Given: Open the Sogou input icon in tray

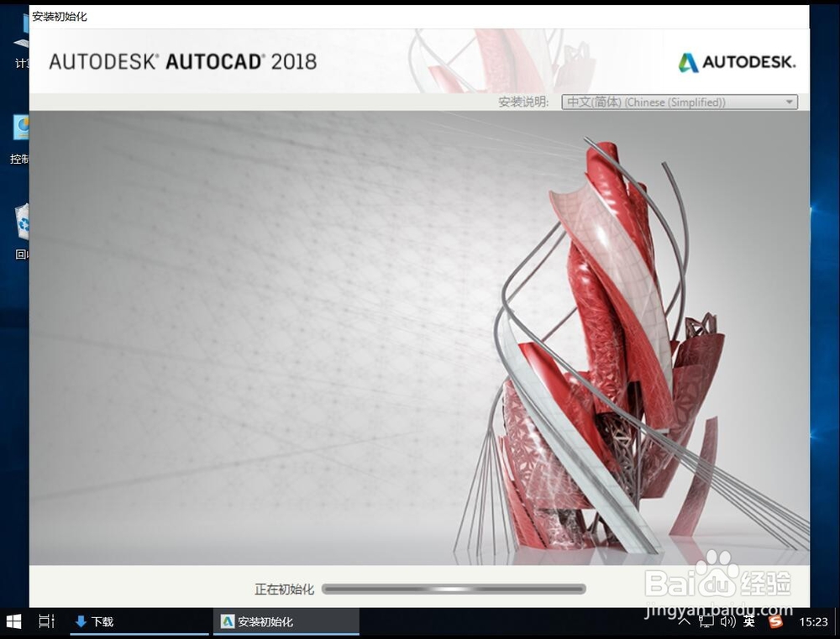Looking at the screenshot, I should click(x=774, y=621).
